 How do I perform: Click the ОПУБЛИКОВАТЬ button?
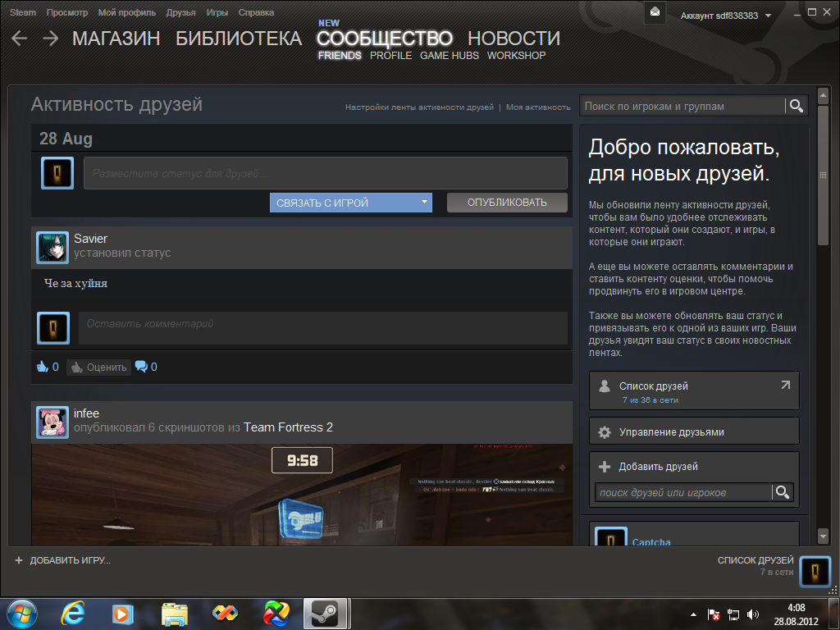[x=507, y=203]
